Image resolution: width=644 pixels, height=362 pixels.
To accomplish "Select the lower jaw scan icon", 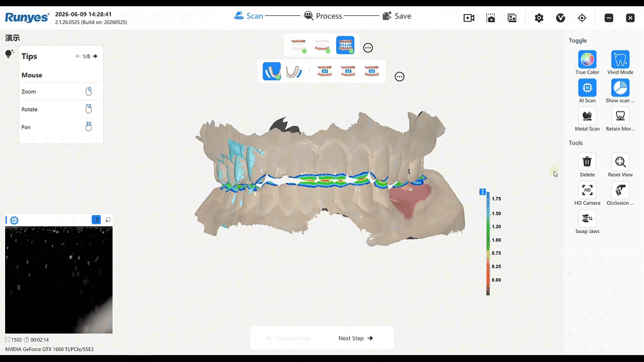I will [x=322, y=45].
